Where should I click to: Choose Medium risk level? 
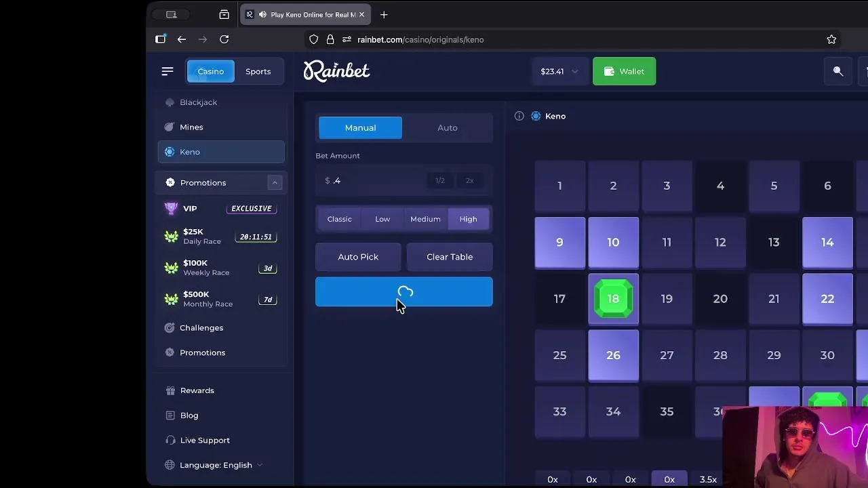tap(425, 219)
